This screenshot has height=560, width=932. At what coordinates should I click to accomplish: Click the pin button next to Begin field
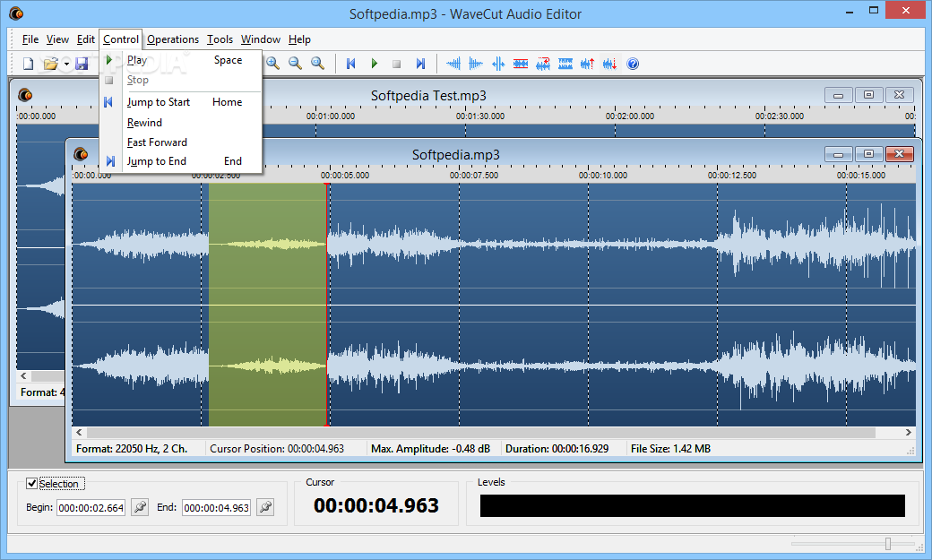(140, 507)
